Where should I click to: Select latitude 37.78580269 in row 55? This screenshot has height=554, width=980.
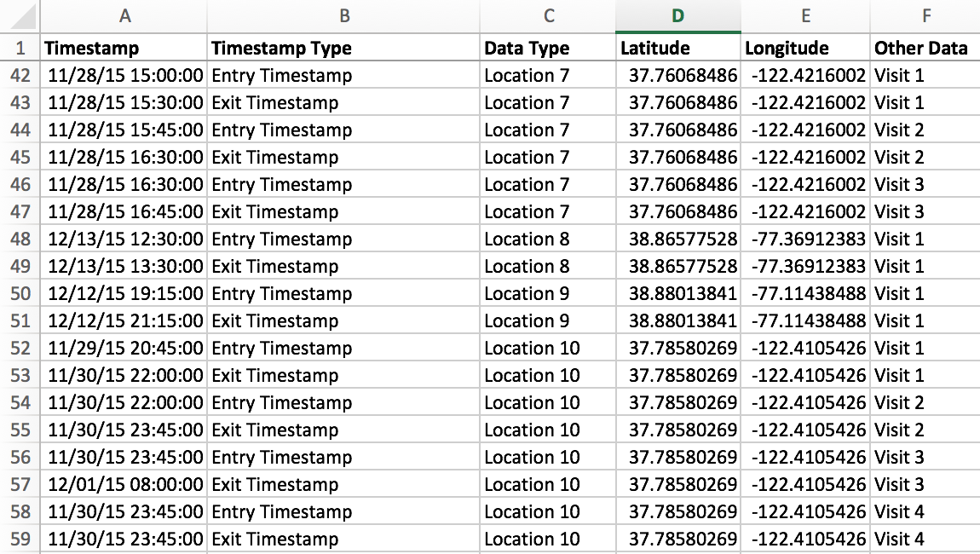pyautogui.click(x=678, y=430)
